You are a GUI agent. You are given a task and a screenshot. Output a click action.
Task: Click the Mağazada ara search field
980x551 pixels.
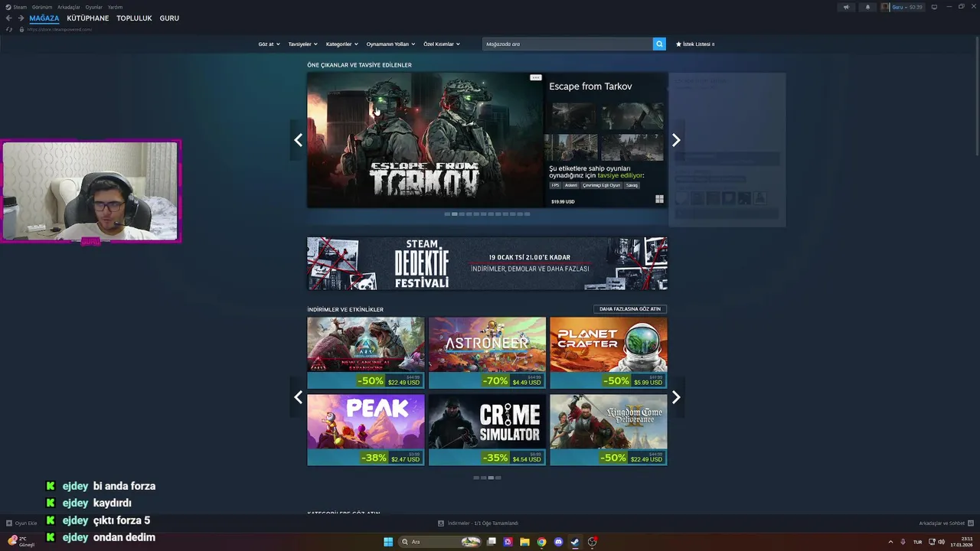click(x=567, y=44)
